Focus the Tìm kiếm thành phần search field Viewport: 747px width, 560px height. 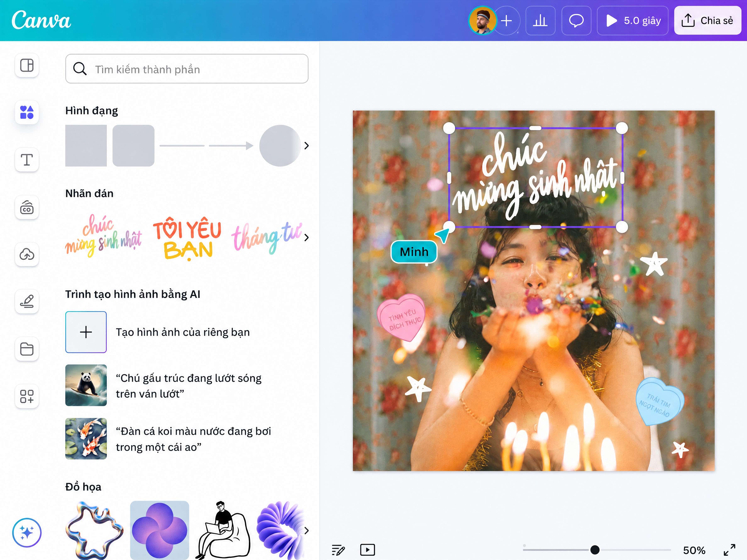(187, 69)
